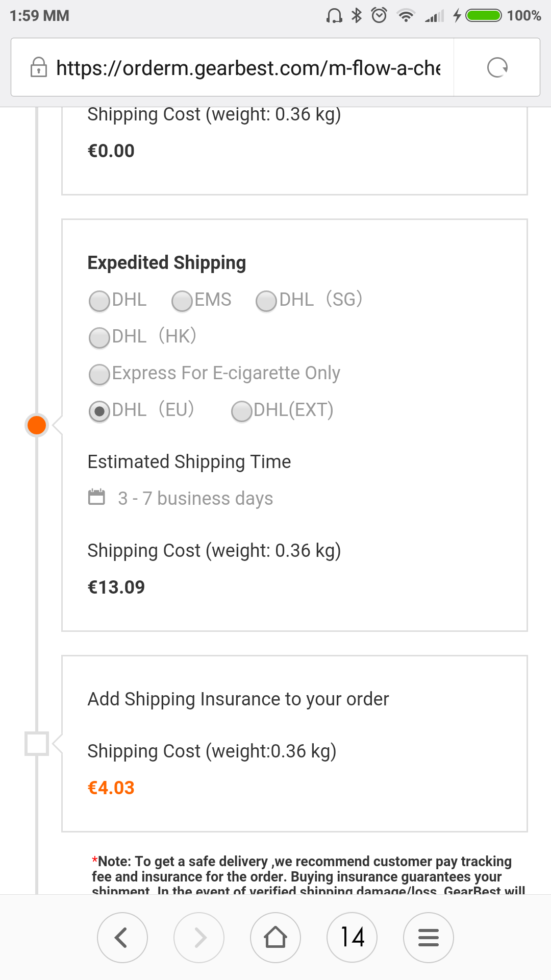Choose the DHL(EXT) shipping option
The height and width of the screenshot is (980, 551).
point(242,411)
